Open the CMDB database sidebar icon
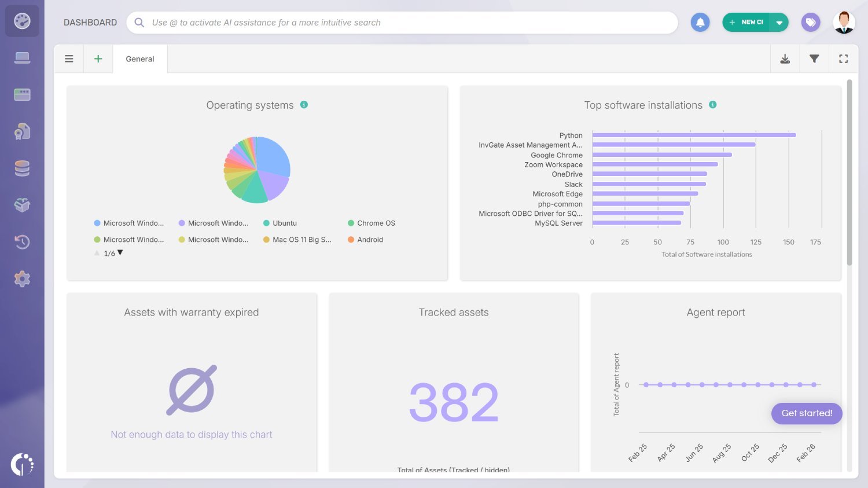The height and width of the screenshot is (488, 868). [x=22, y=168]
